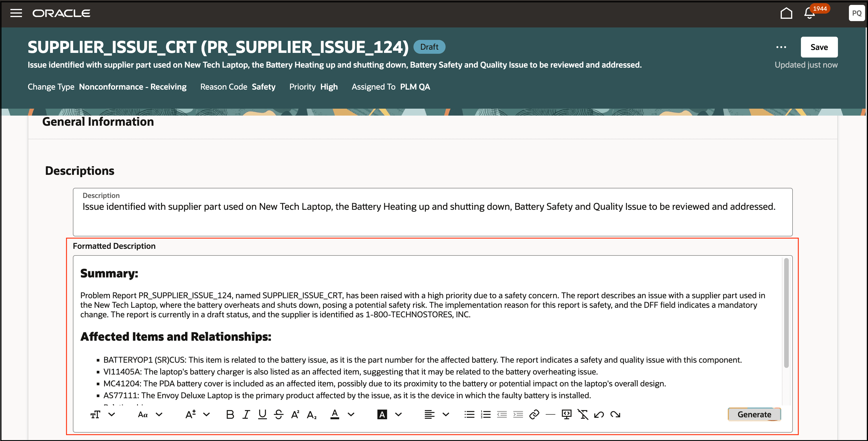Toggle italic formatting in the editor
The height and width of the screenshot is (441, 868).
pyautogui.click(x=246, y=414)
